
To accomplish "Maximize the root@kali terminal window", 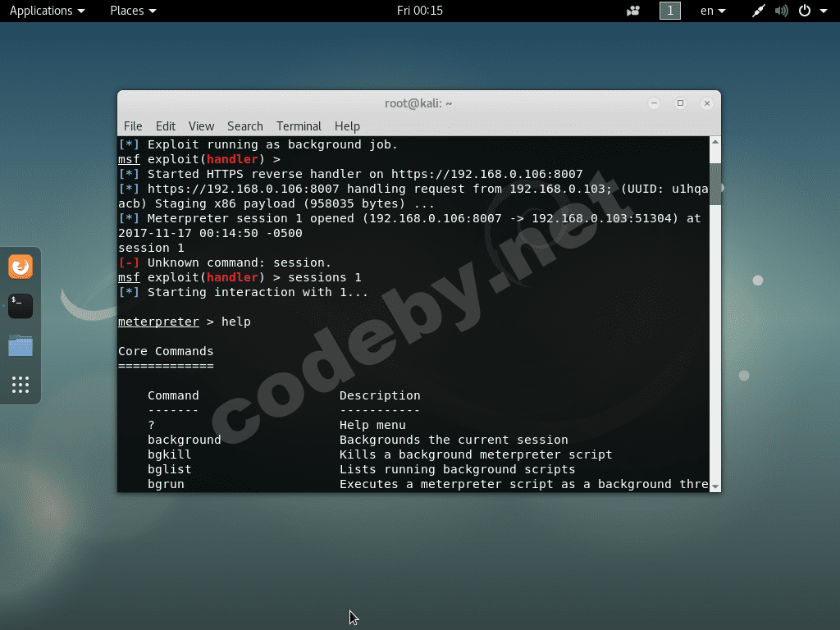I will pos(680,103).
